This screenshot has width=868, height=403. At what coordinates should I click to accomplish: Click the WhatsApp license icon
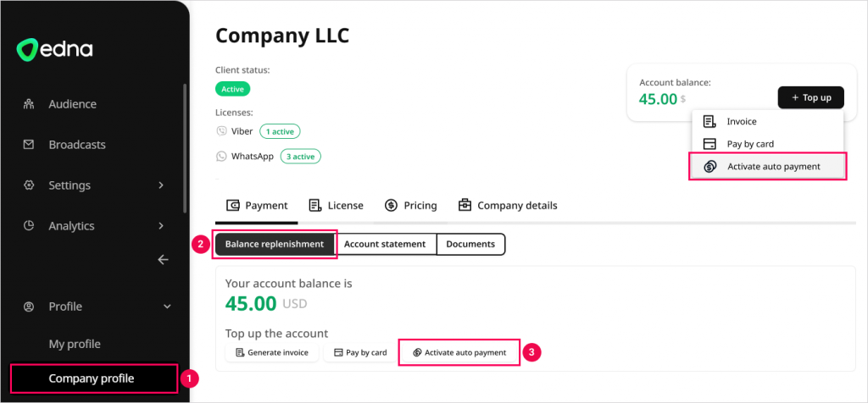(x=222, y=157)
